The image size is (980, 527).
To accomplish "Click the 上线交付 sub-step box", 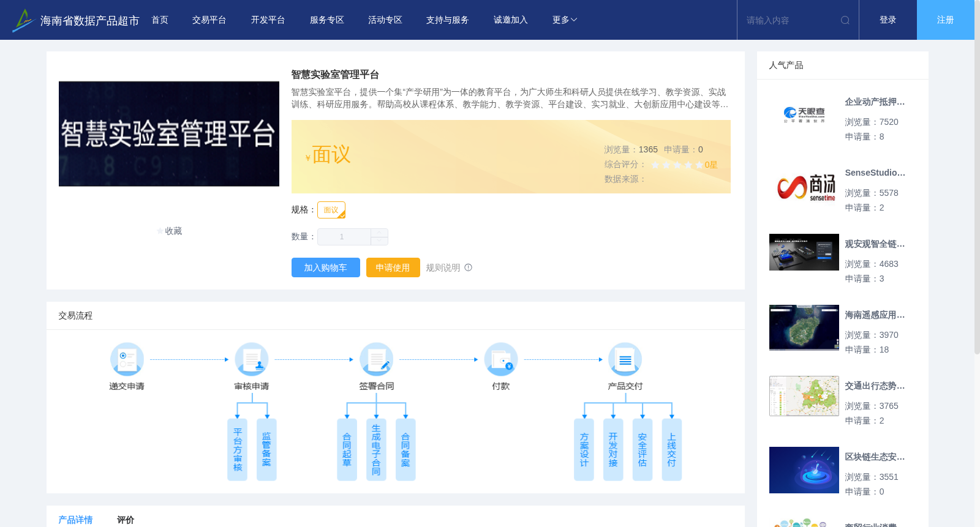I will [672, 450].
